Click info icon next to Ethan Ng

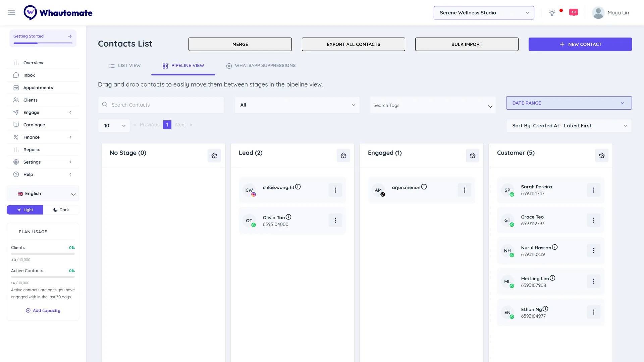545,309
